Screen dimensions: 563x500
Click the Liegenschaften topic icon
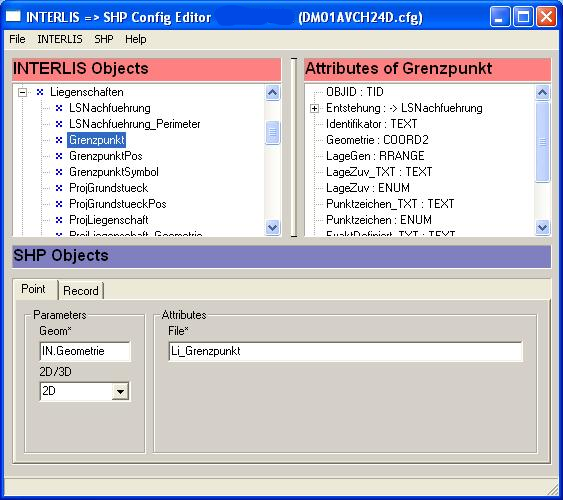tap(40, 92)
